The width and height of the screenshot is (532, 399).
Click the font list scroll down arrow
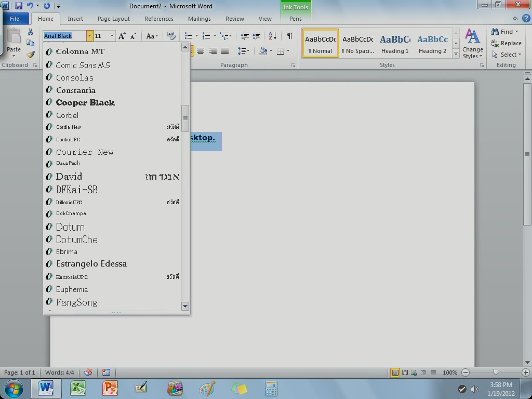pyautogui.click(x=185, y=306)
